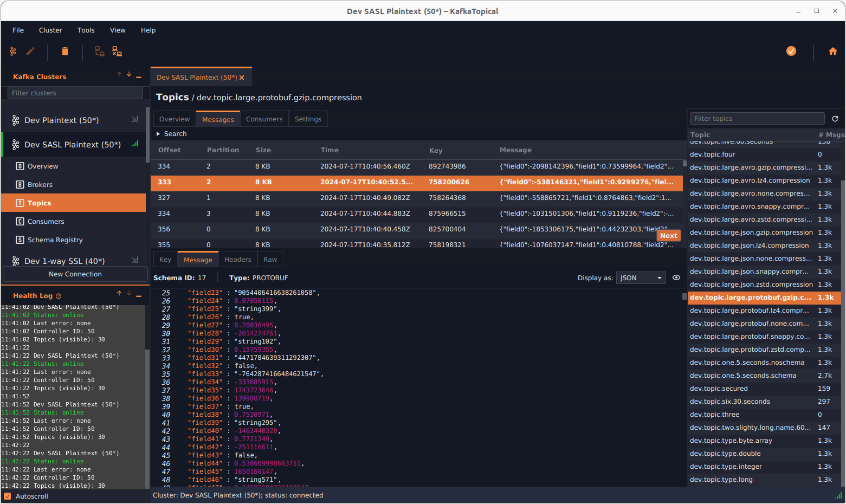
Task: Toggle the message preview eye icon
Action: coord(676,277)
